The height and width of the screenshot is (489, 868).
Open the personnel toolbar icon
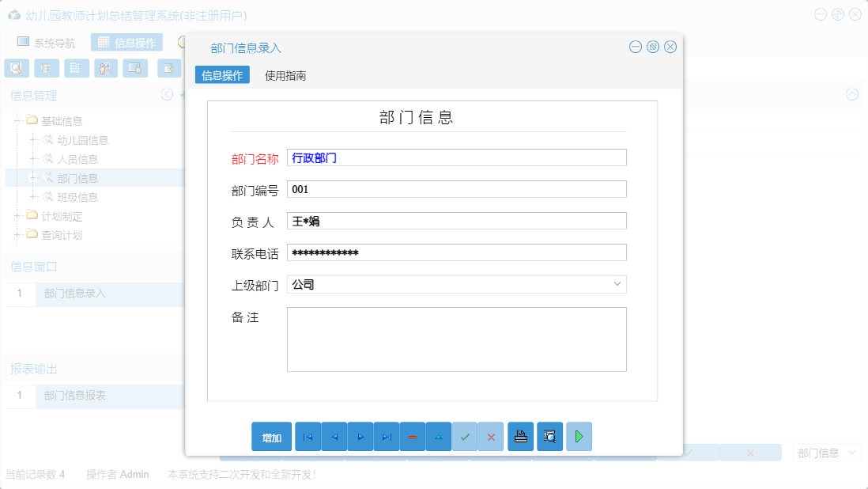click(104, 68)
